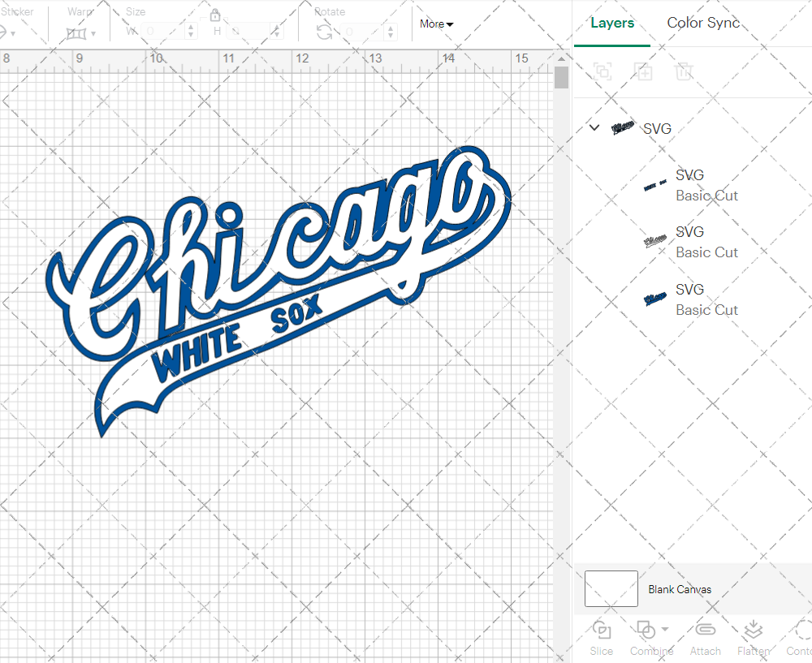
Task: Open the Sticker dropdown arrow
Action: point(12,34)
